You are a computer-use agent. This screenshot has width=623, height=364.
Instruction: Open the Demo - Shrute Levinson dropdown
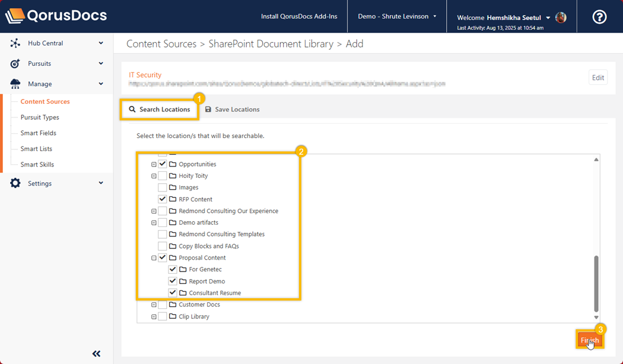(397, 17)
